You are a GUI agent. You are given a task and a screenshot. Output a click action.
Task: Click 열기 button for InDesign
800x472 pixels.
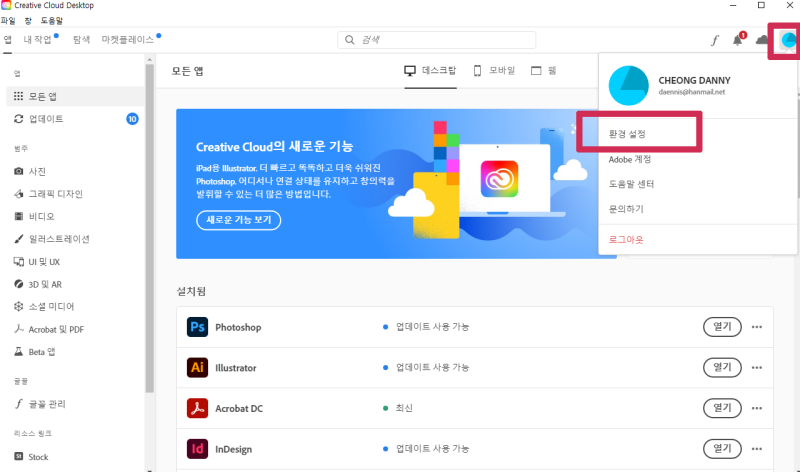pyautogui.click(x=722, y=449)
